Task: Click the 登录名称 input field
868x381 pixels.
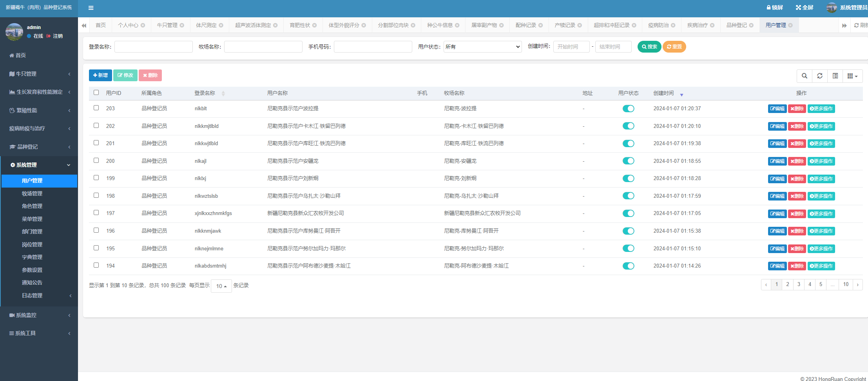Action: (154, 47)
